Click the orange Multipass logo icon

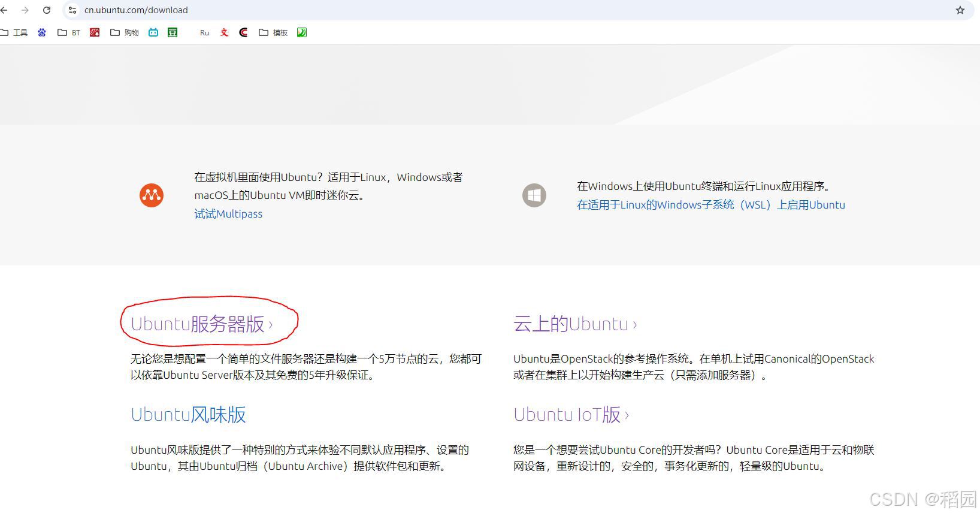152,195
